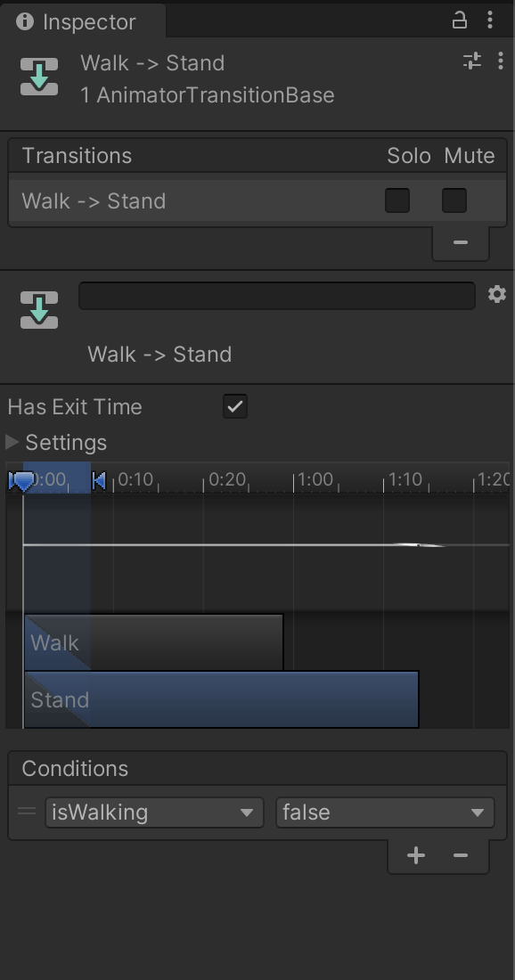Screen dimensions: 515x980
Task: Open the transition header kebab menu
Action: tap(501, 61)
